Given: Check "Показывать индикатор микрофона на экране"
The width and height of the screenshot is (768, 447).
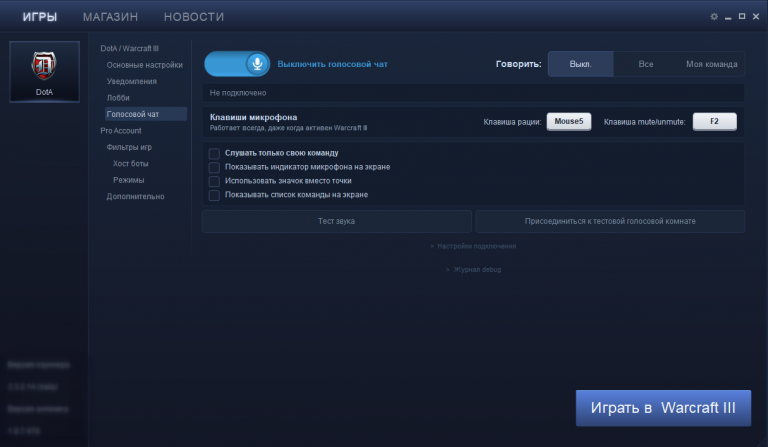Looking at the screenshot, I should 214,167.
